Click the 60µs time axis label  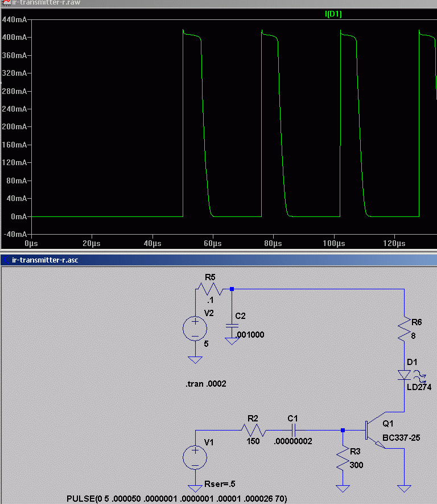pyautogui.click(x=213, y=243)
